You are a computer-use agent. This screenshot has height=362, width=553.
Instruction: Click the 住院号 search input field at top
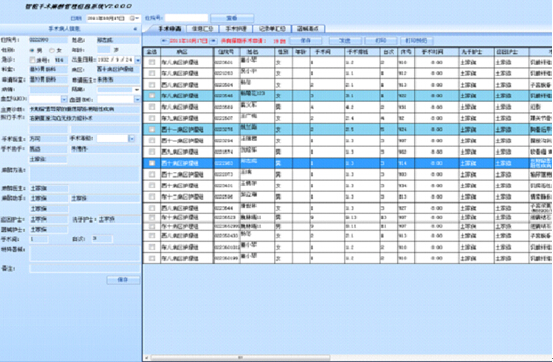[x=187, y=18]
